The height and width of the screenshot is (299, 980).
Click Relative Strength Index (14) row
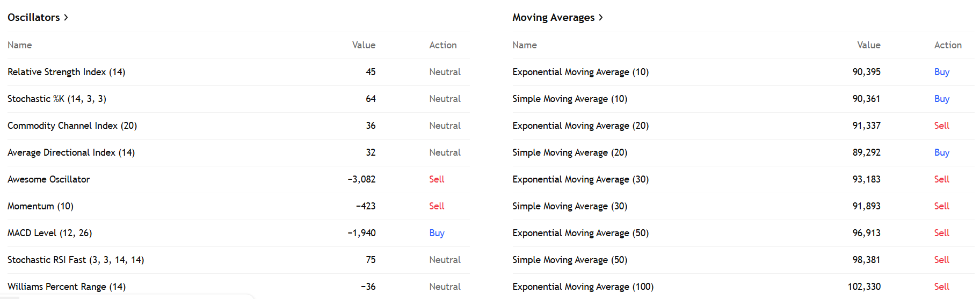[66, 72]
